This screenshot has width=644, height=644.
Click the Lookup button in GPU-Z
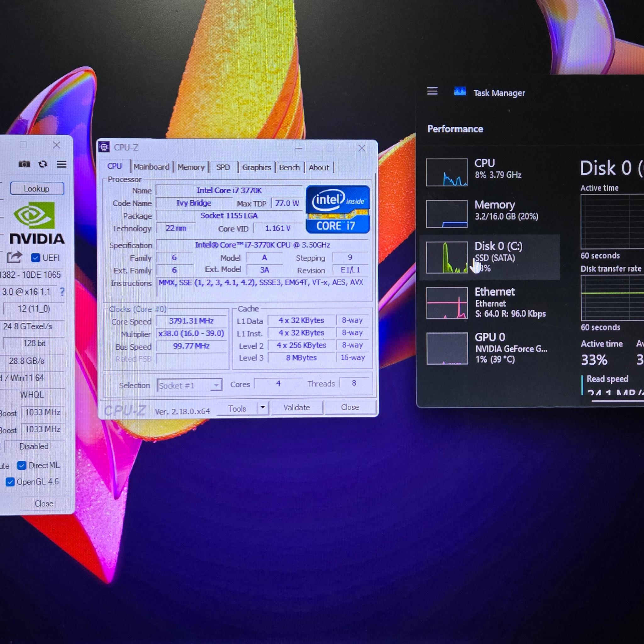37,188
